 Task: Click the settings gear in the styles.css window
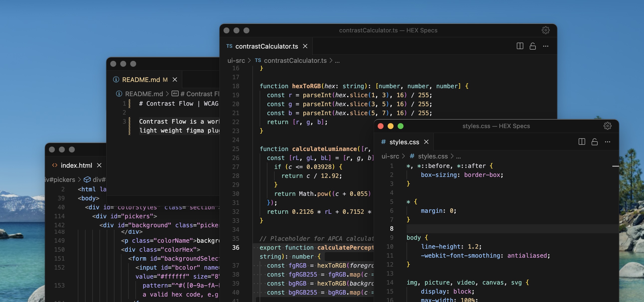[x=608, y=126]
